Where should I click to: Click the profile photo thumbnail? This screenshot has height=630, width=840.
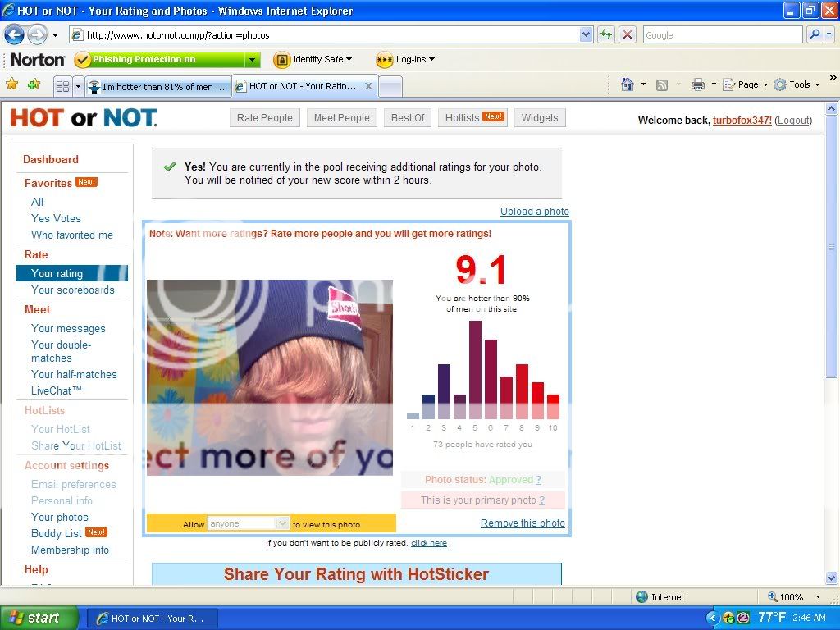pyautogui.click(x=269, y=377)
